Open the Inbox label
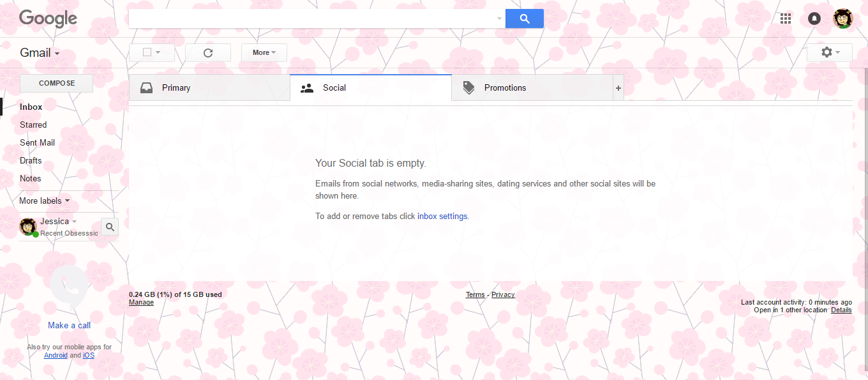The height and width of the screenshot is (380, 868). coord(31,107)
